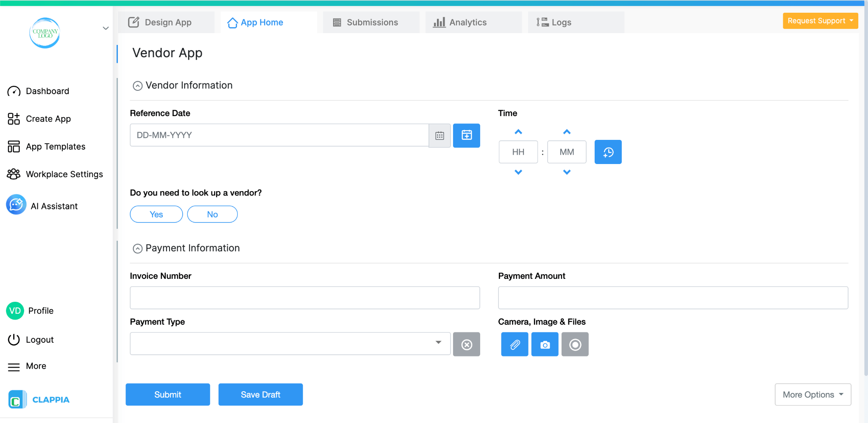Open Workplace Settings in the sidebar
868x423 pixels.
pyautogui.click(x=64, y=174)
